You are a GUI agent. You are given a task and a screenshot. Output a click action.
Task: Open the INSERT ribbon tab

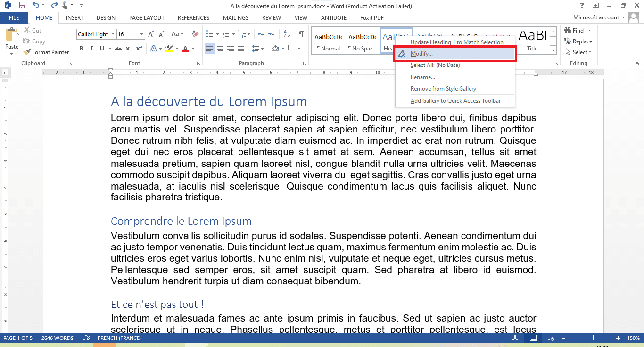pos(74,18)
